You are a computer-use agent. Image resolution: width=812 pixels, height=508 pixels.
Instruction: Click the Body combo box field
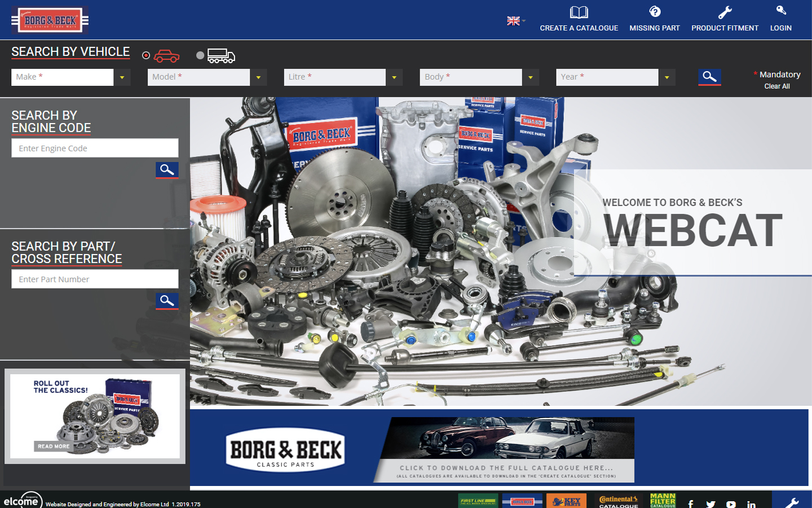471,77
